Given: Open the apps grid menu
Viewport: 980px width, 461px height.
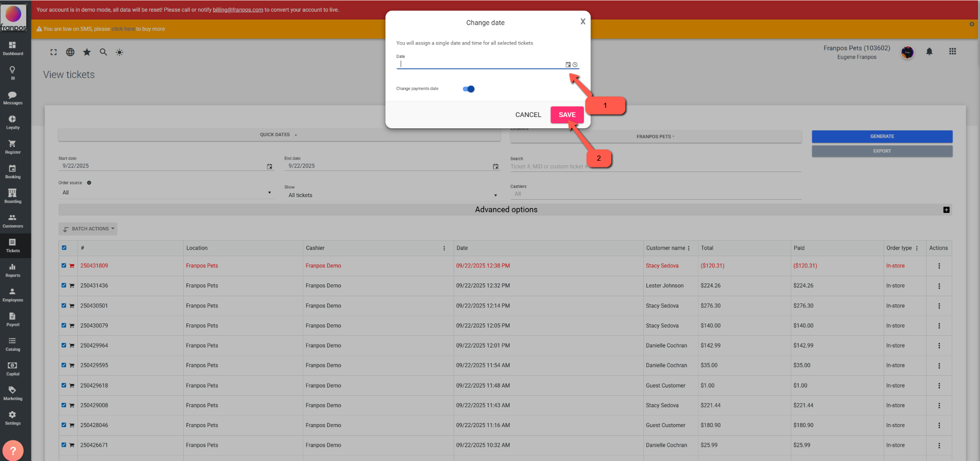Looking at the screenshot, I should tap(952, 51).
